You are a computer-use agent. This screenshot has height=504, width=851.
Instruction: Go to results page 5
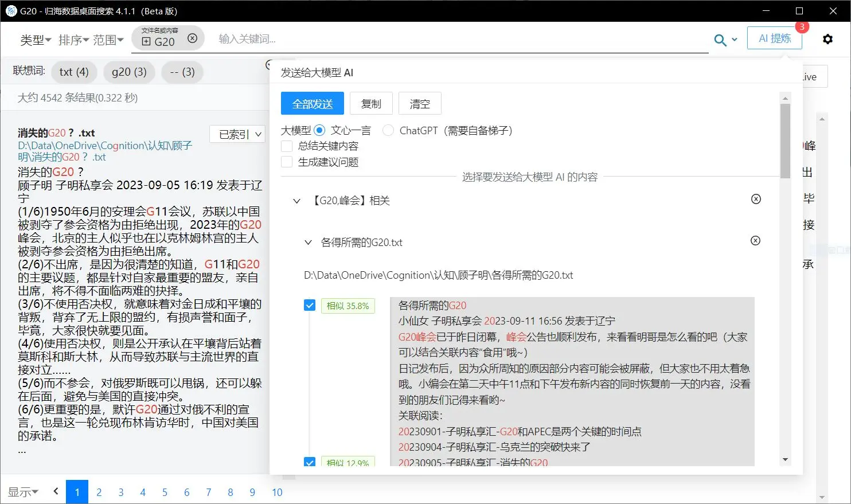point(165,492)
